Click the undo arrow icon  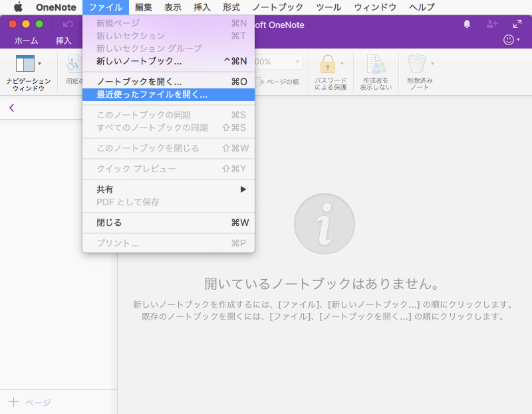[68, 24]
